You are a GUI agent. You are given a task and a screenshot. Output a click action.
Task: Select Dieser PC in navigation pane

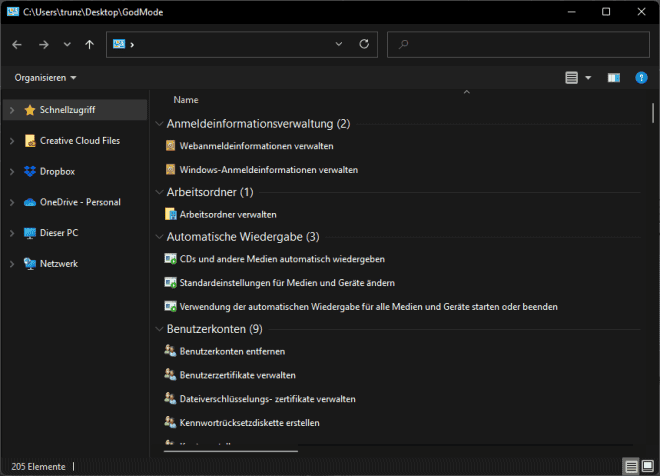point(60,233)
